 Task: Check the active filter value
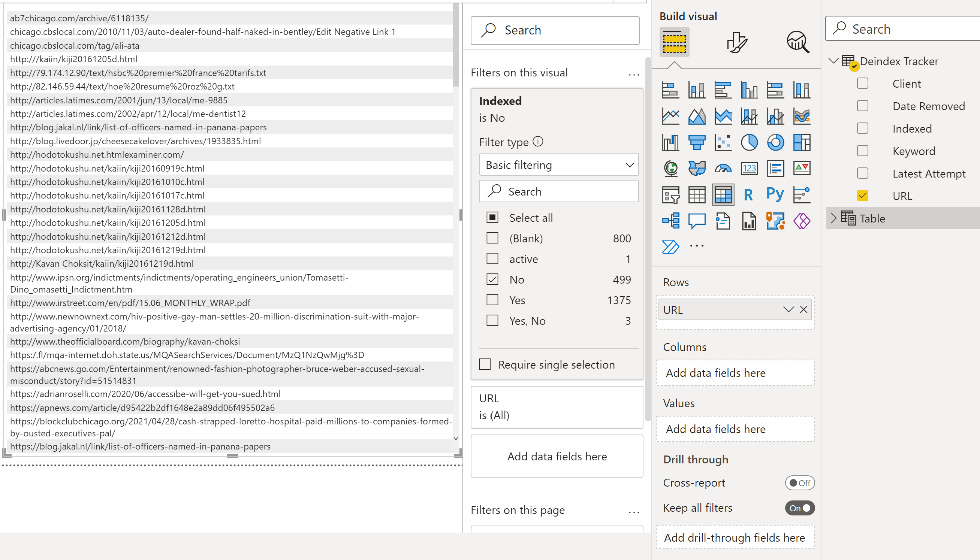point(492,258)
